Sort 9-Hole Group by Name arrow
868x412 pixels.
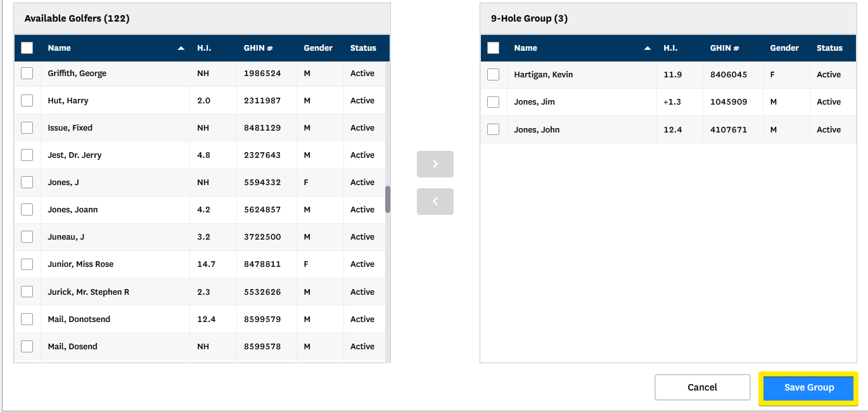pos(648,48)
